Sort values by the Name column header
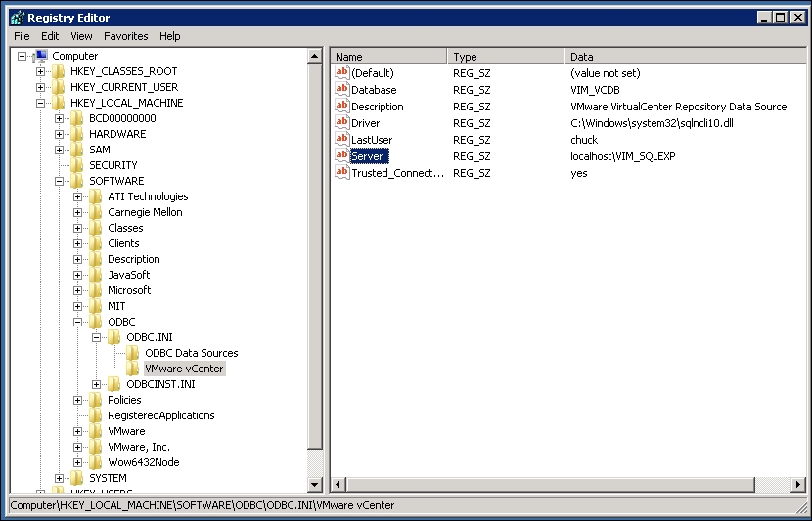The image size is (812, 521). tap(389, 57)
